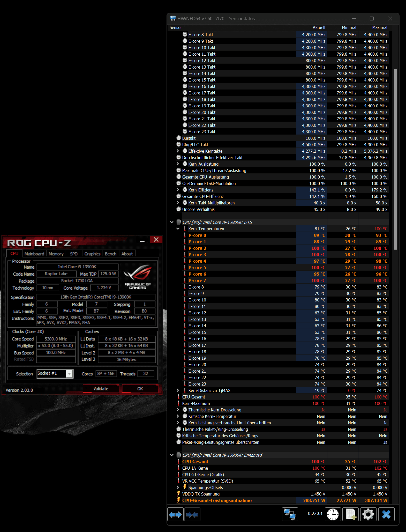406x532 pixels.
Task: Click the VR VCC Temperatur thermometer icon
Action: click(179, 481)
